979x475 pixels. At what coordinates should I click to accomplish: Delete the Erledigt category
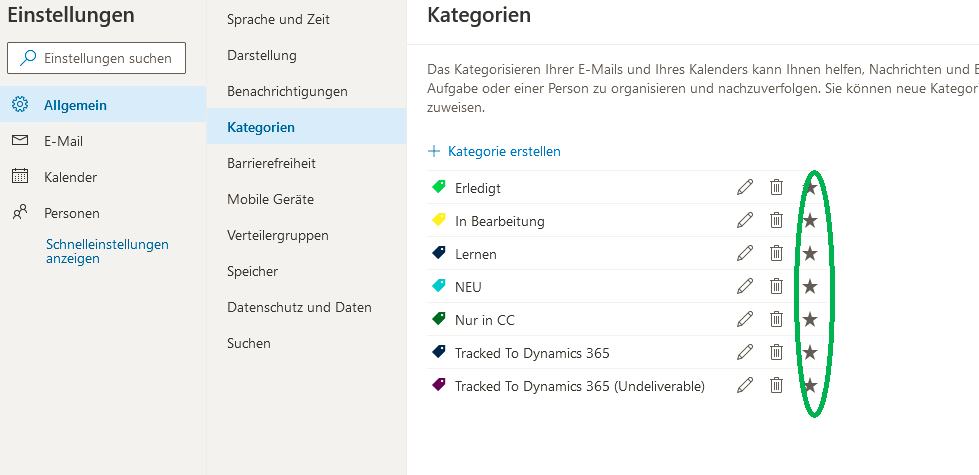pos(776,187)
